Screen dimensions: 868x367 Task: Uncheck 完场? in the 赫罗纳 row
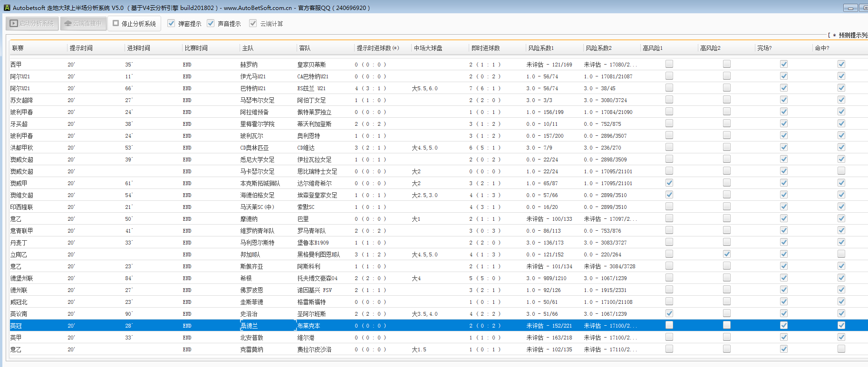[784, 64]
